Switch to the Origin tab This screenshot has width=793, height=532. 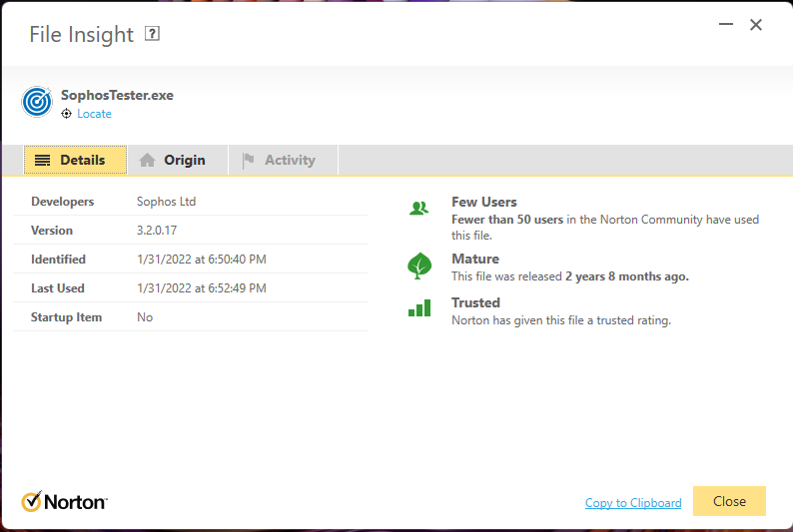(x=178, y=160)
